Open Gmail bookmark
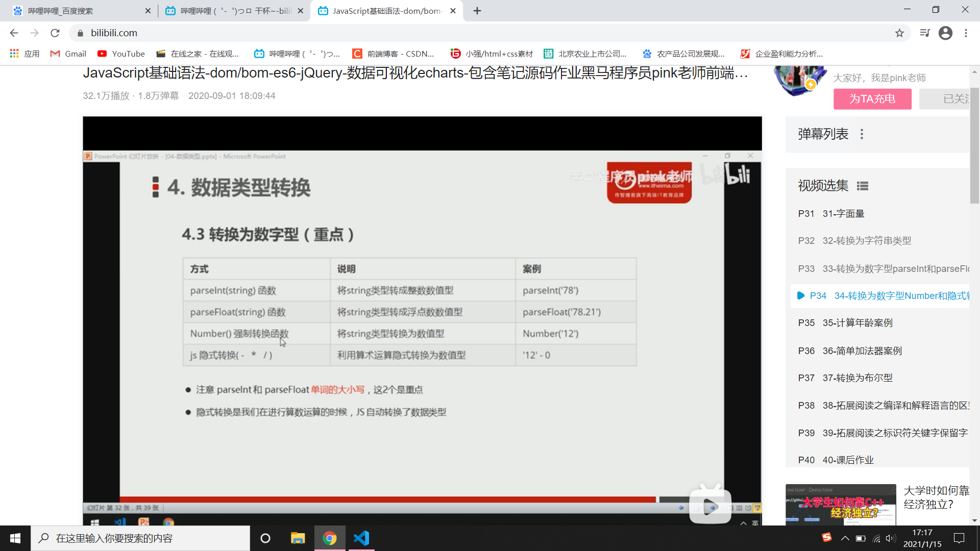The height and width of the screenshot is (551, 980). click(x=68, y=54)
